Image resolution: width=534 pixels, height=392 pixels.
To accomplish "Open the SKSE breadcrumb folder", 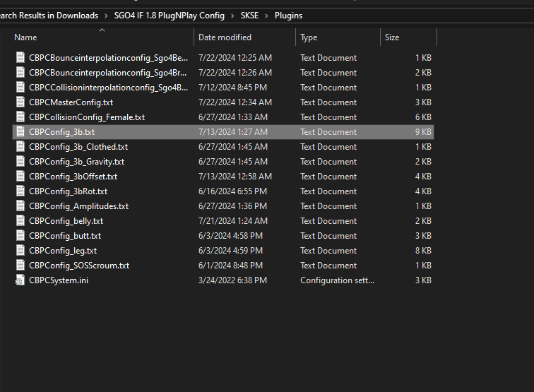I will 249,16.
